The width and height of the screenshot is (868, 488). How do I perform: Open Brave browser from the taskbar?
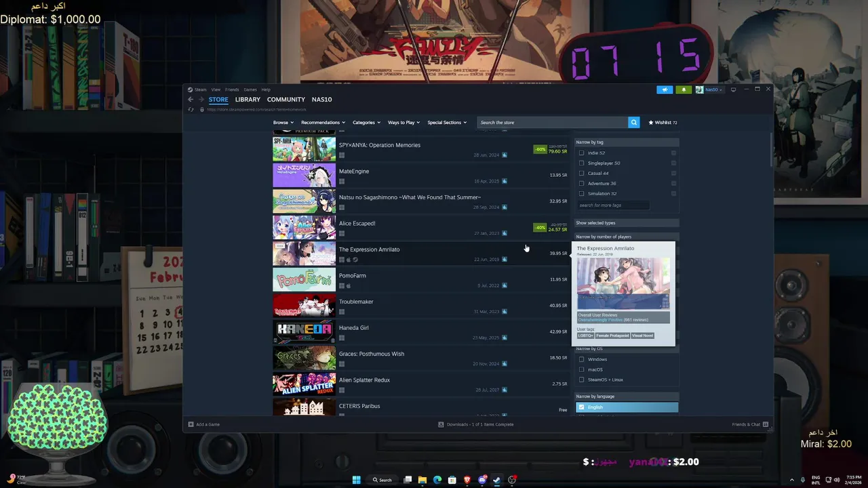tap(467, 480)
